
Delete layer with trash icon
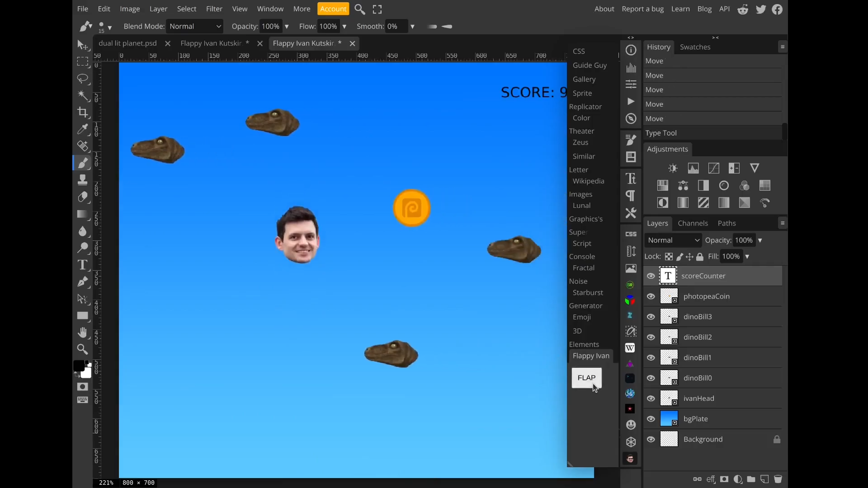[x=778, y=479]
